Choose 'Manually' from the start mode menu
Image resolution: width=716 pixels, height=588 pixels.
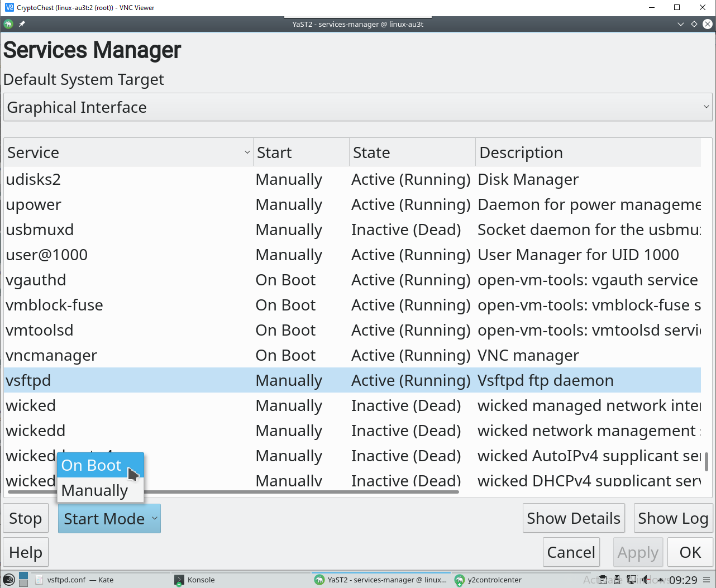click(95, 490)
